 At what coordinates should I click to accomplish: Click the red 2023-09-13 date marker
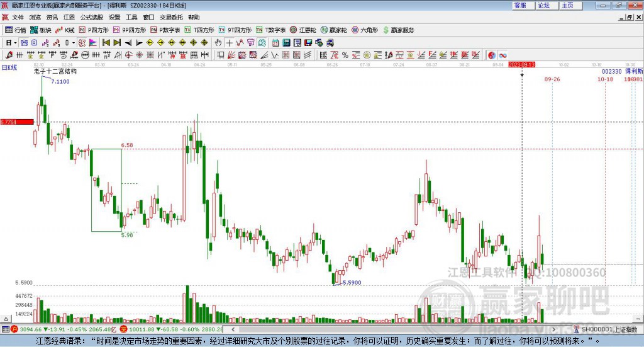click(521, 64)
